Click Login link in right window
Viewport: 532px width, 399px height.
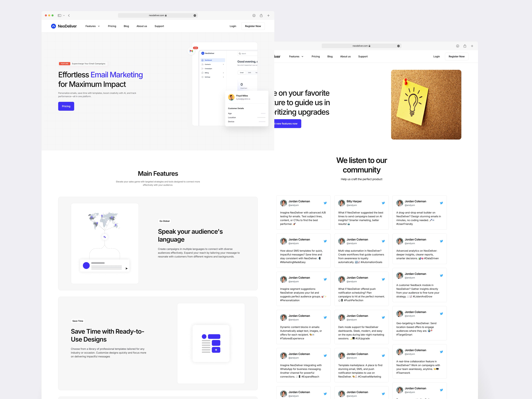437,57
